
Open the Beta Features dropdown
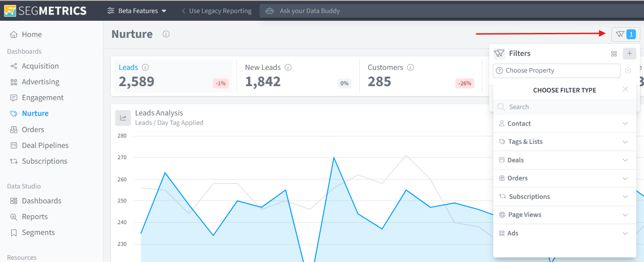point(137,11)
